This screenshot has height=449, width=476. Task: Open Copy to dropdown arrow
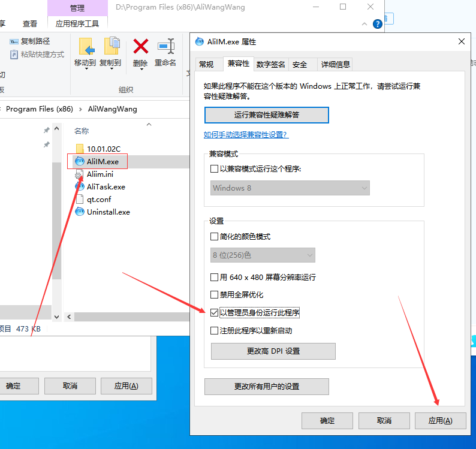coord(112,69)
